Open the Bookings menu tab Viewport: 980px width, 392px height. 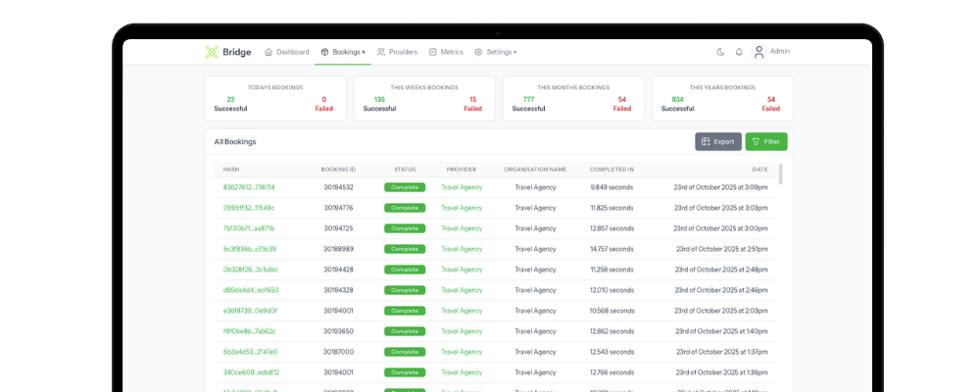coord(342,52)
